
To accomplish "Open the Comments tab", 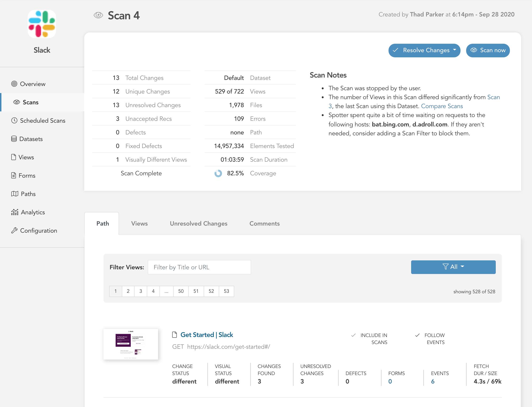I will (x=264, y=223).
